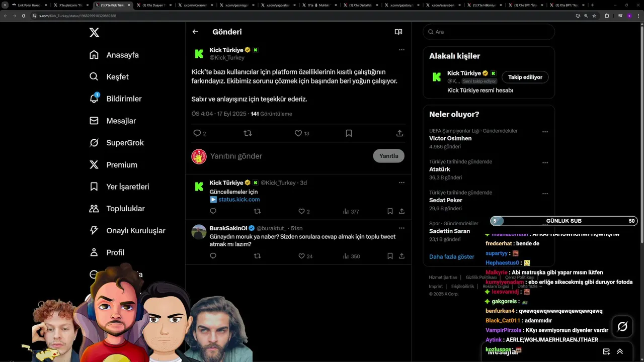Click the Ara search box
This screenshot has height=362, width=644.
tap(489, 32)
